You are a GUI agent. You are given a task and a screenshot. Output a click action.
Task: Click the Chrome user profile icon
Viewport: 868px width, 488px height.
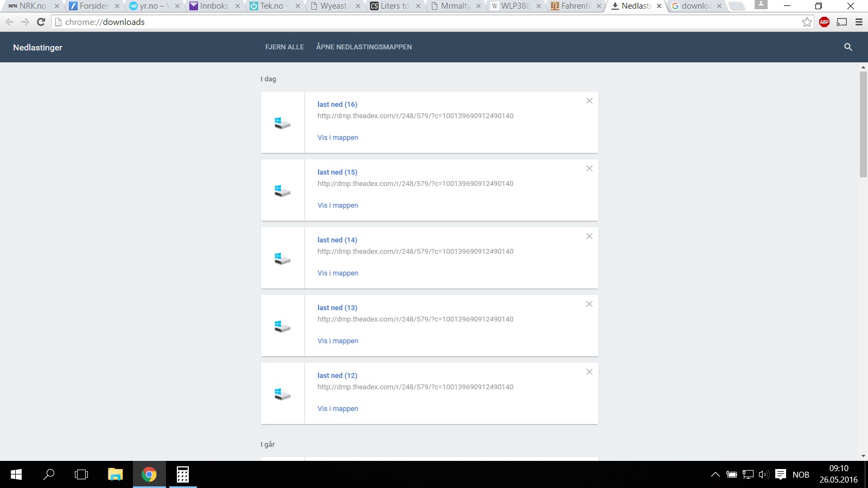[761, 4]
